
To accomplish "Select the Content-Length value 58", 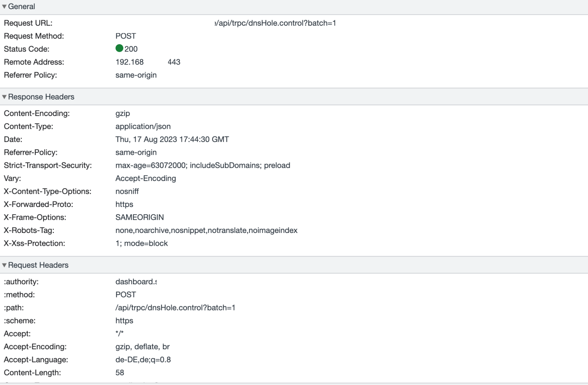I will pos(120,373).
